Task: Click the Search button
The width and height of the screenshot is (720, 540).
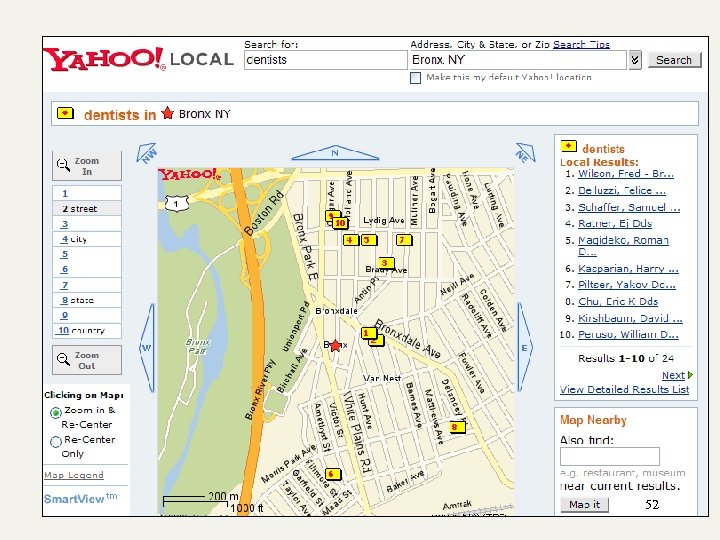Action: tap(674, 60)
